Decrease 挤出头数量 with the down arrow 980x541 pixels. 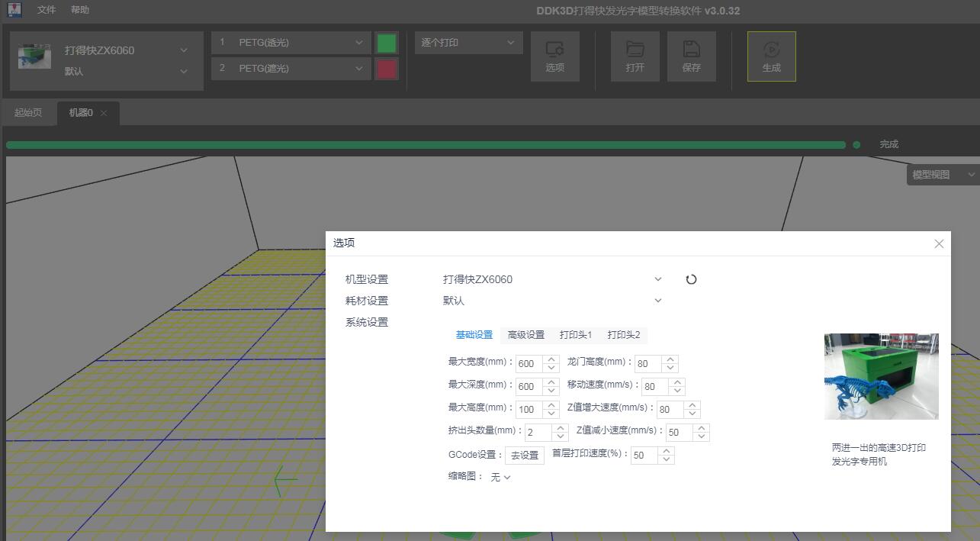click(560, 436)
